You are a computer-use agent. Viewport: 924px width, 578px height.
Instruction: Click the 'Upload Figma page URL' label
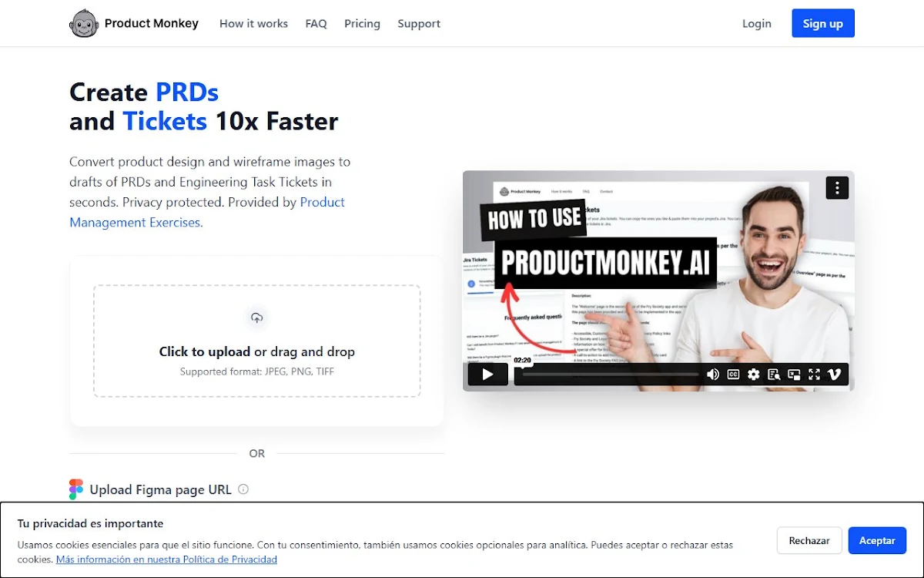coord(160,489)
